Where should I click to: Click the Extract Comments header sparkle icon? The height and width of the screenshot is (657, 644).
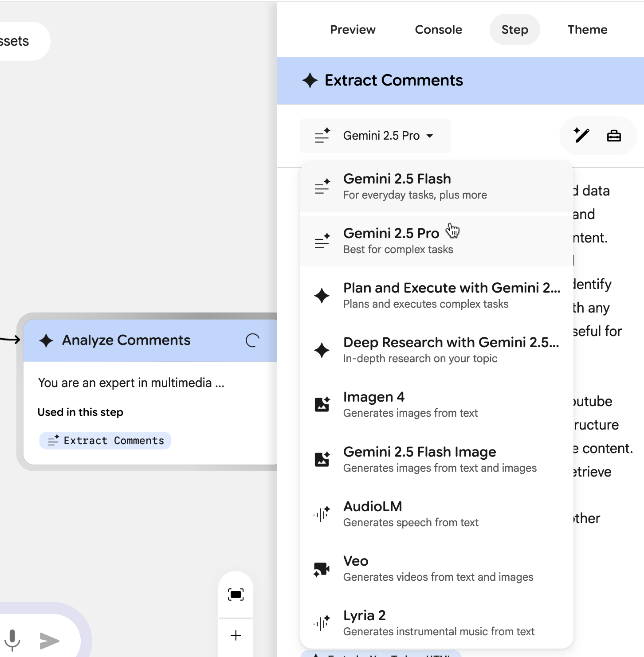[x=310, y=80]
